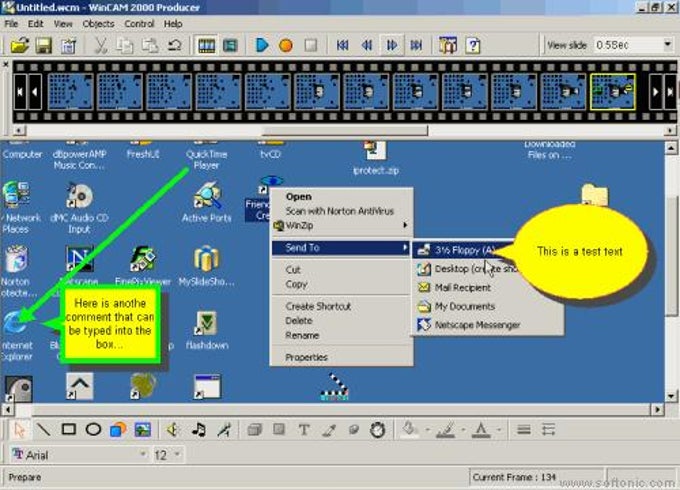Click the filmstrip scroll-to-start arrow
Image resolution: width=680 pixels, height=490 pixels.
tap(20, 91)
